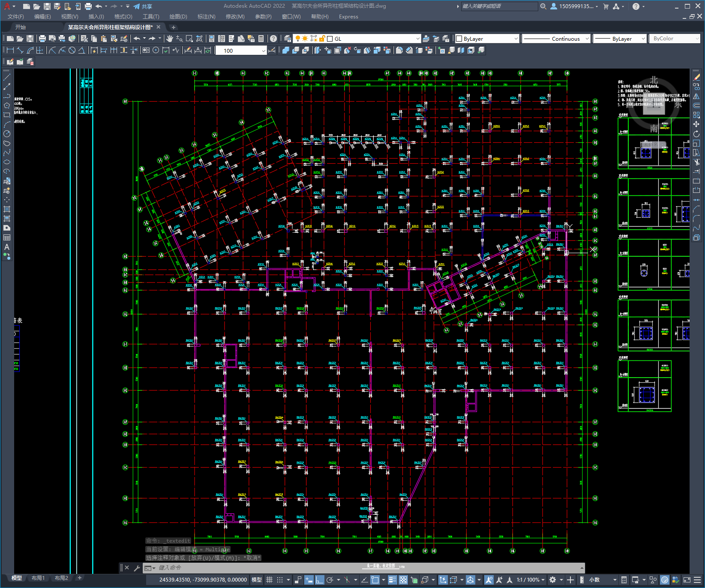
Task: Toggle object snap in the status bar
Action: pos(375,580)
